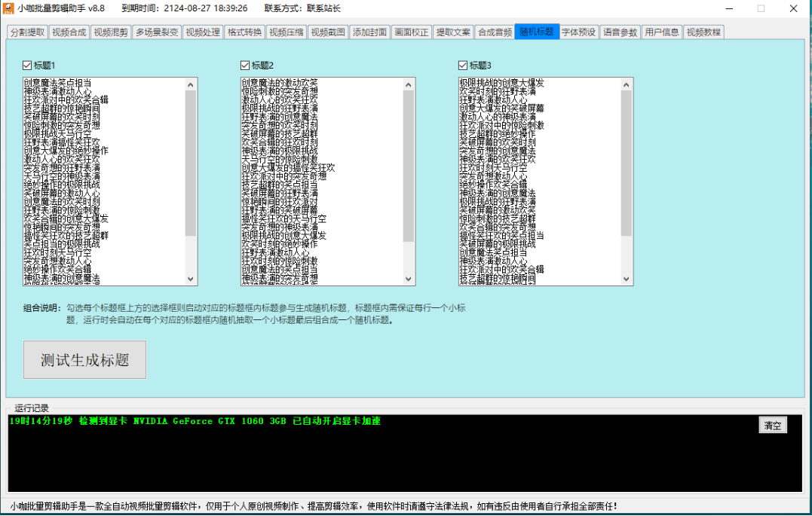Clear the run log with 清空
This screenshot has width=812, height=516.
772,426
